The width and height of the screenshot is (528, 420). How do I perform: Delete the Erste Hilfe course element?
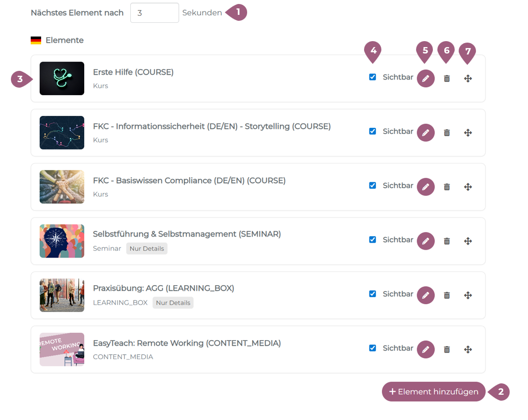(x=447, y=78)
